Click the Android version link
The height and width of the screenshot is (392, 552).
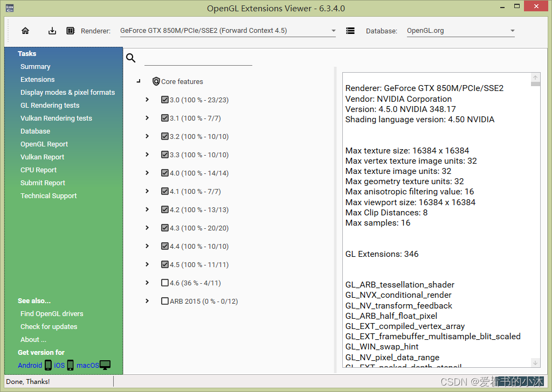click(x=30, y=365)
